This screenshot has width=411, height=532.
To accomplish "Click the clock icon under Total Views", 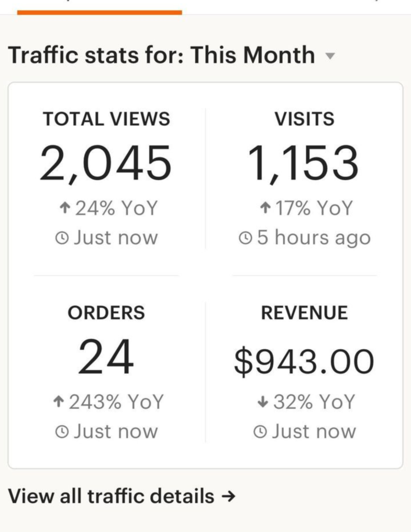I will pyautogui.click(x=61, y=237).
